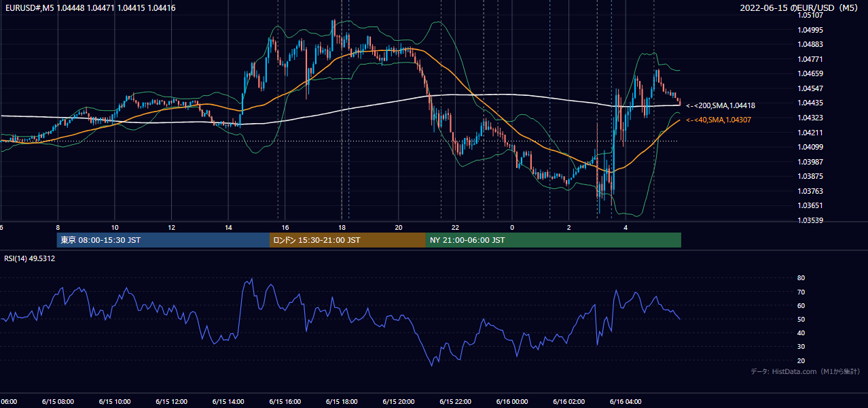Click RSI scale level 80
Viewport: 868px width, 408px height.
(x=801, y=278)
